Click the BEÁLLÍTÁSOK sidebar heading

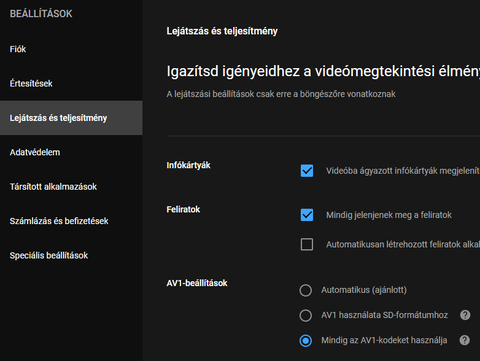pyautogui.click(x=41, y=14)
